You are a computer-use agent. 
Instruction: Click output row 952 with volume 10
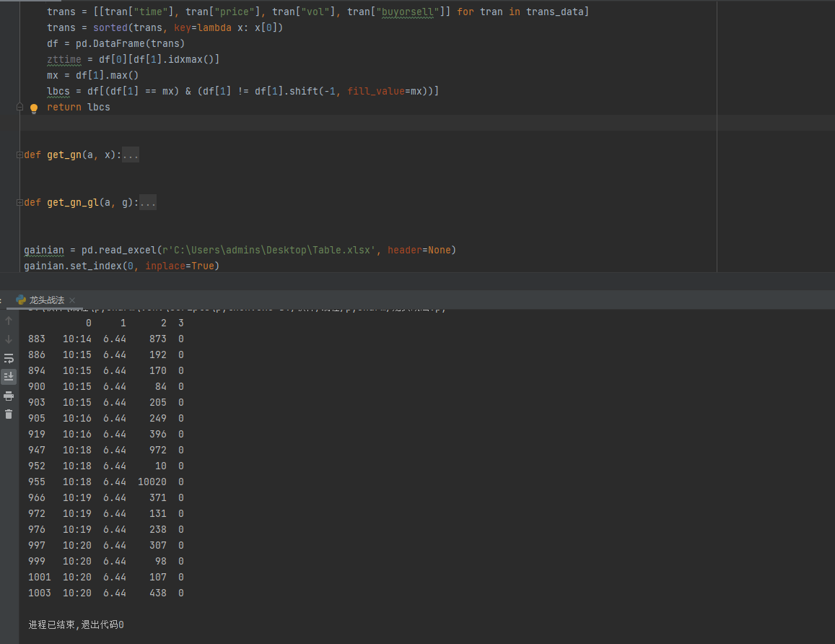pos(106,466)
